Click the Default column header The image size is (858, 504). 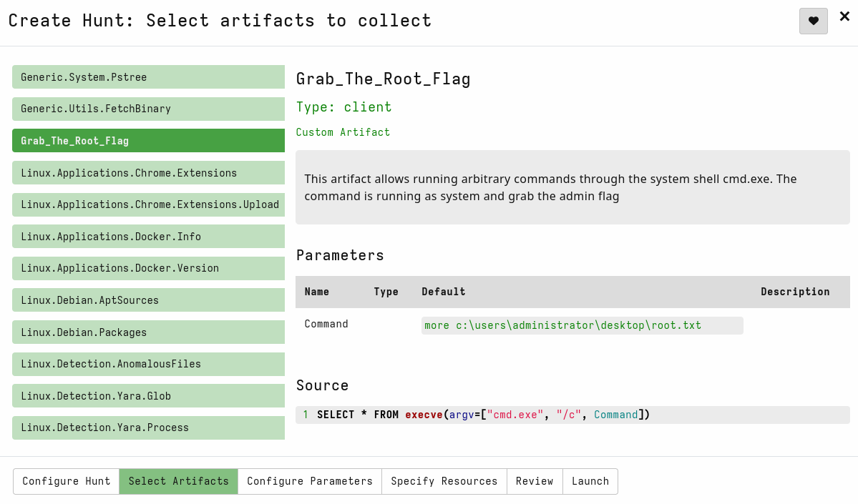click(443, 292)
